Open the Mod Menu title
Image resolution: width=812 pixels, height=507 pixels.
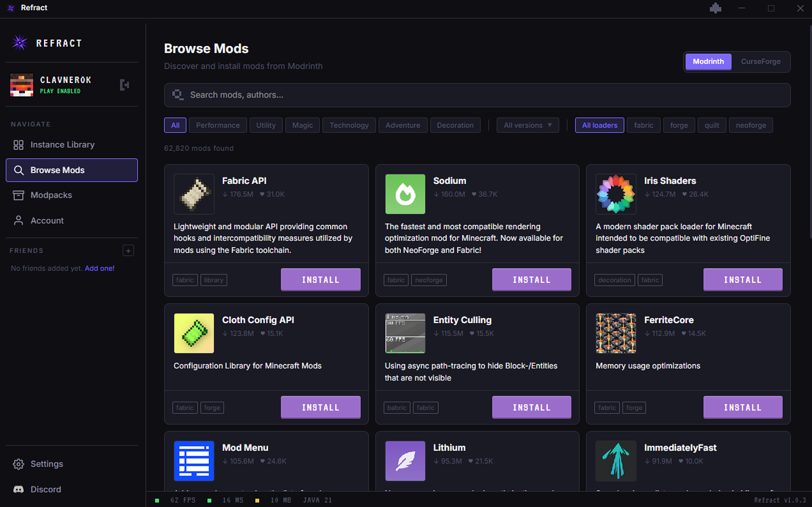[x=245, y=448]
